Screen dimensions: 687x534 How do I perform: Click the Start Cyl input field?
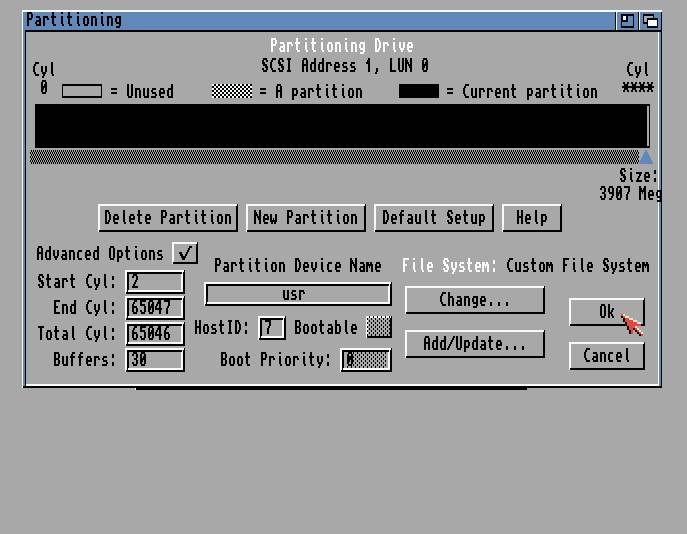(x=155, y=282)
